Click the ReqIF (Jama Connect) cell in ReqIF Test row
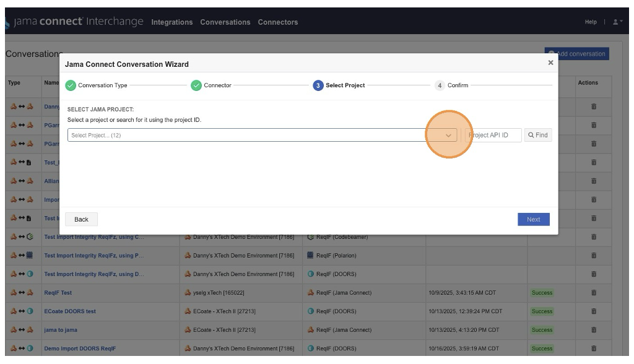Viewport: 634px width, 364px height. coord(344,293)
